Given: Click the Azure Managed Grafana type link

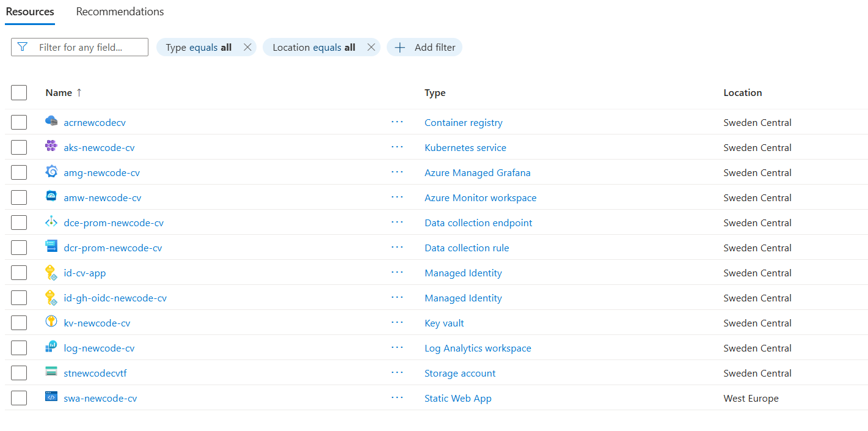Looking at the screenshot, I should 478,172.
